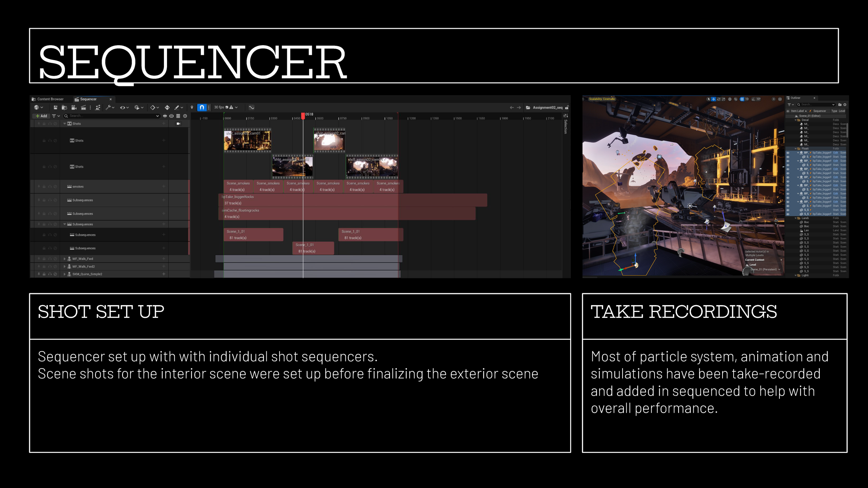The image size is (868, 488).
Task: Click the sequencer curve editor icon
Action: point(251,108)
